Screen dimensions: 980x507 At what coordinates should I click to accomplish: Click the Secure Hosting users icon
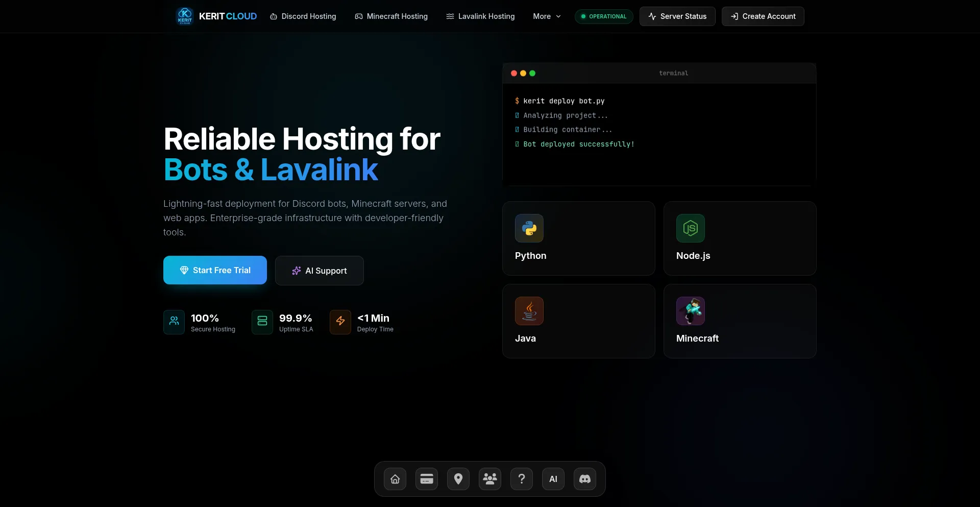click(x=174, y=322)
